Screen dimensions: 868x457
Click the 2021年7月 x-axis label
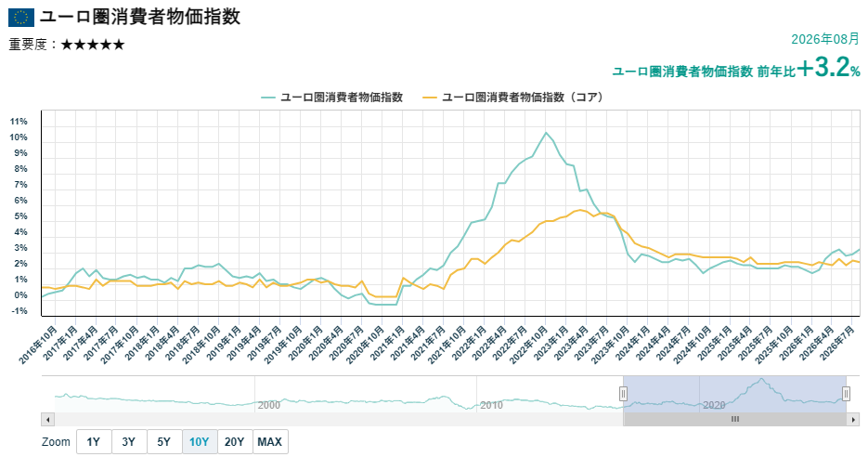click(x=429, y=344)
